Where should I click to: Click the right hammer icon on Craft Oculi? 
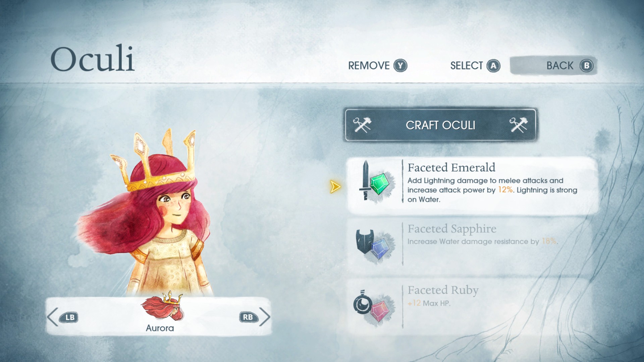519,125
